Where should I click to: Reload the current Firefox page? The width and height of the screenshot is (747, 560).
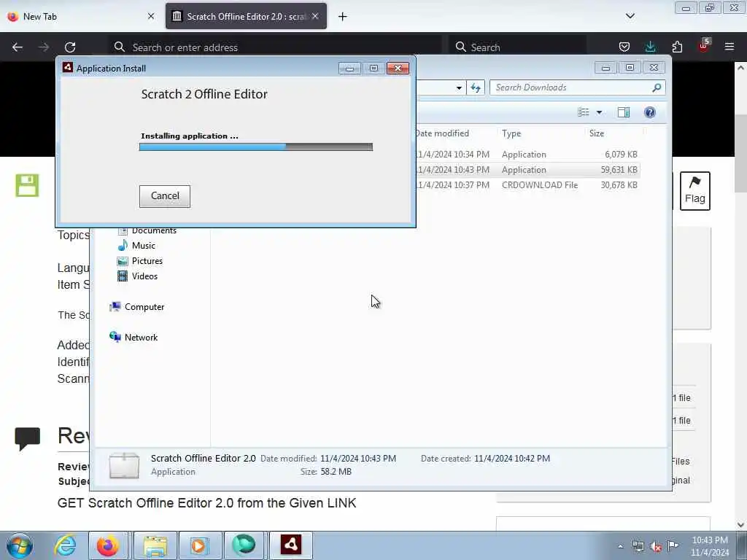point(70,47)
